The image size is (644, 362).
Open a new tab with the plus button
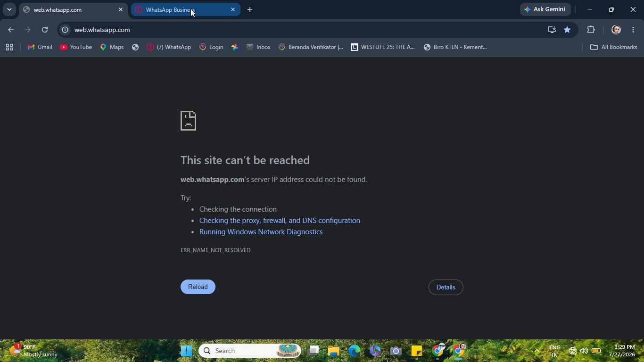click(250, 9)
